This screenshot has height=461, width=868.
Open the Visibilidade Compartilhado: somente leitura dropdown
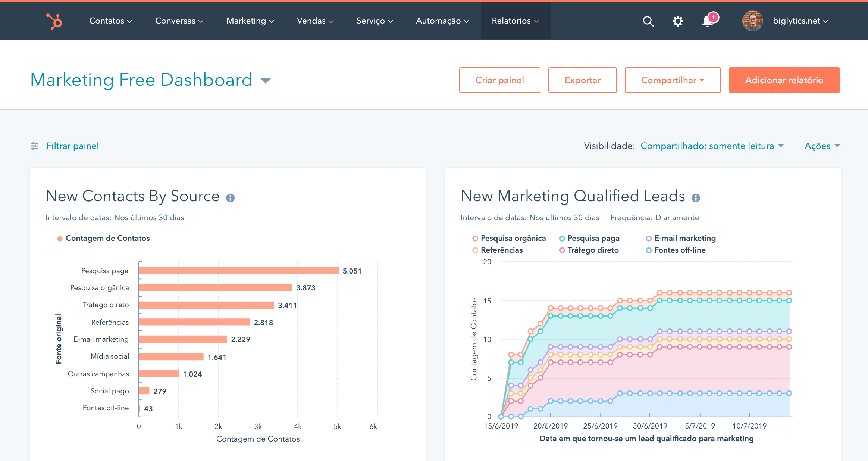[x=712, y=146]
